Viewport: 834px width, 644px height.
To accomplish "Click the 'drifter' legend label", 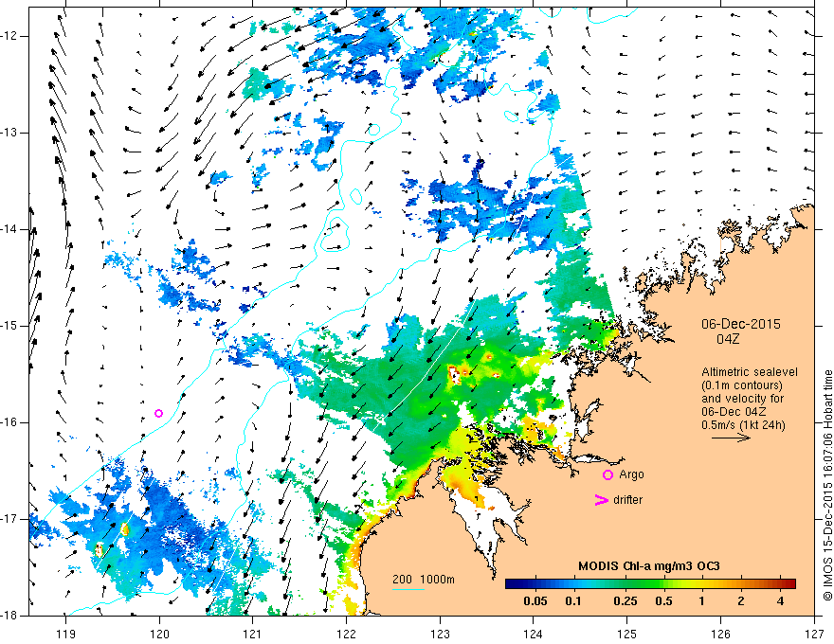I will (627, 500).
